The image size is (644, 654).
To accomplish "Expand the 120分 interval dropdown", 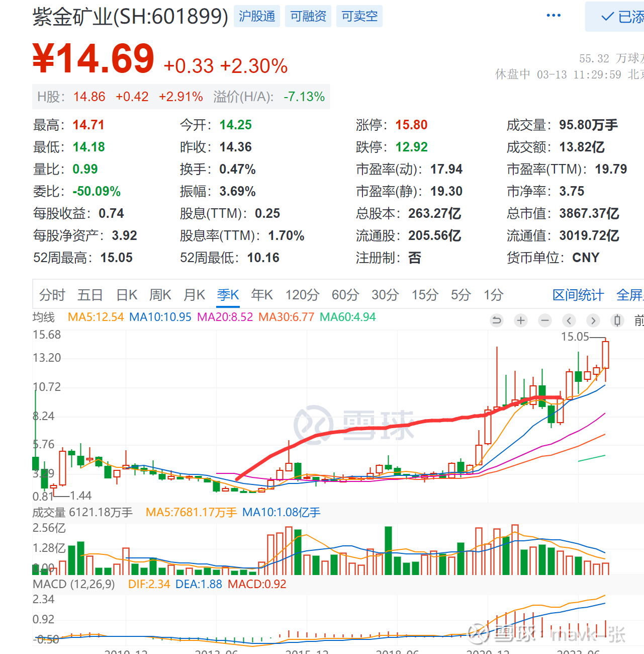I will (x=302, y=295).
